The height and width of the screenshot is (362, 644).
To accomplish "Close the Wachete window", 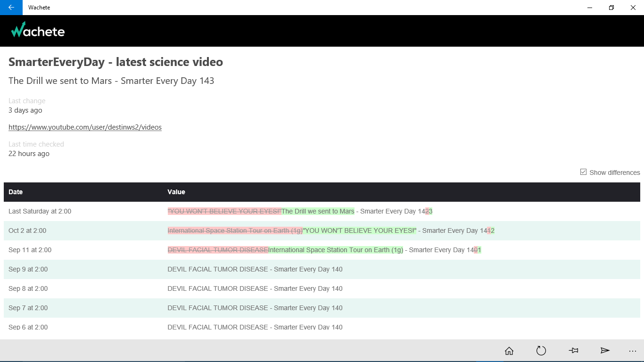I will (x=633, y=8).
